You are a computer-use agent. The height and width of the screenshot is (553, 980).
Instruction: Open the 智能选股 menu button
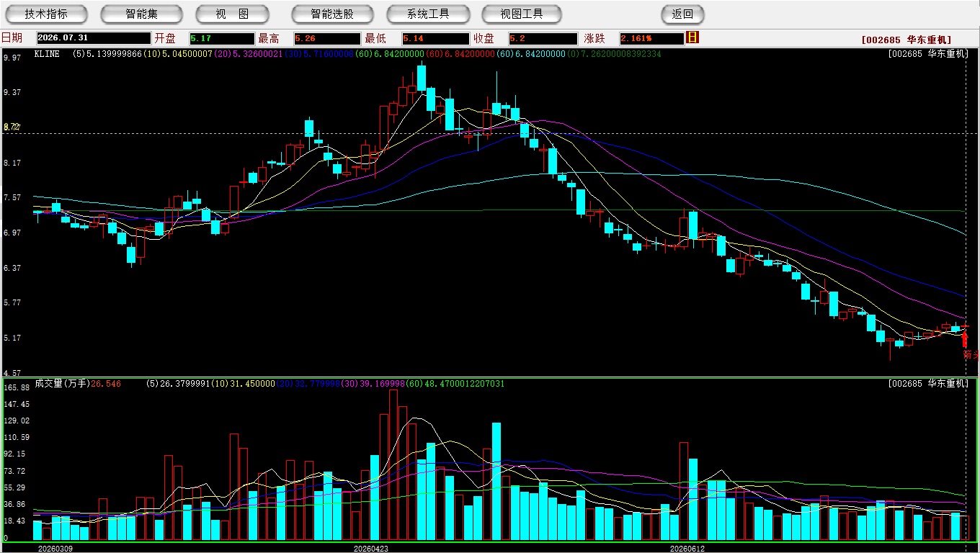(x=332, y=14)
